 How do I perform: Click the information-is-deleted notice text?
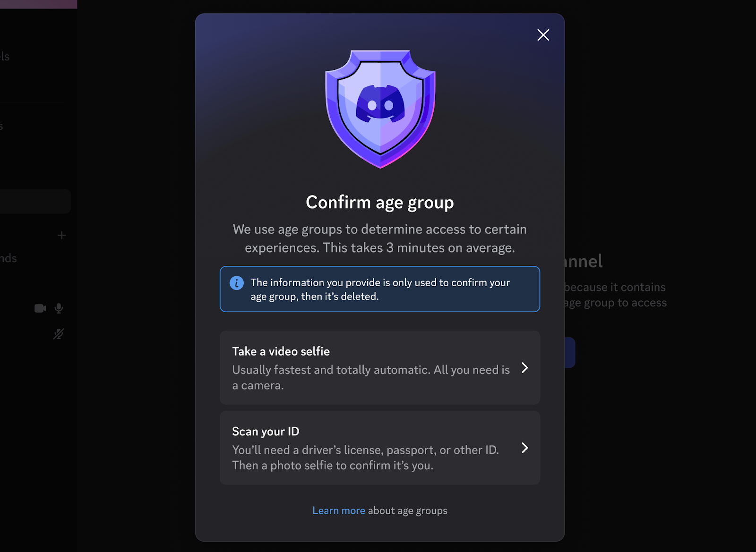pyautogui.click(x=380, y=289)
